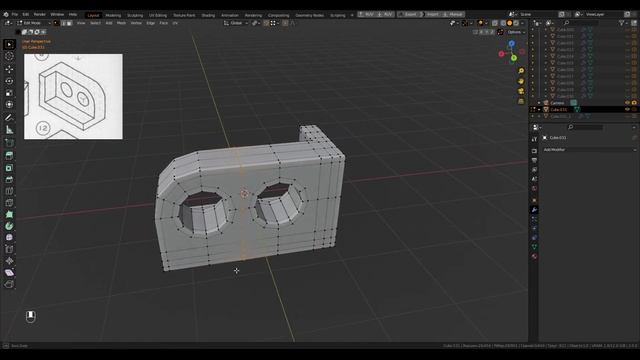Select the Select Box tool
This screenshot has height=360, width=640.
tap(9, 44)
